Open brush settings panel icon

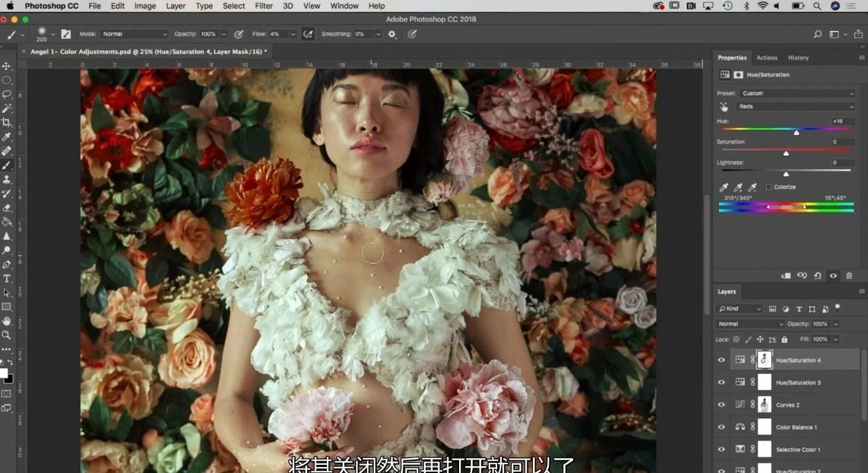coord(66,34)
